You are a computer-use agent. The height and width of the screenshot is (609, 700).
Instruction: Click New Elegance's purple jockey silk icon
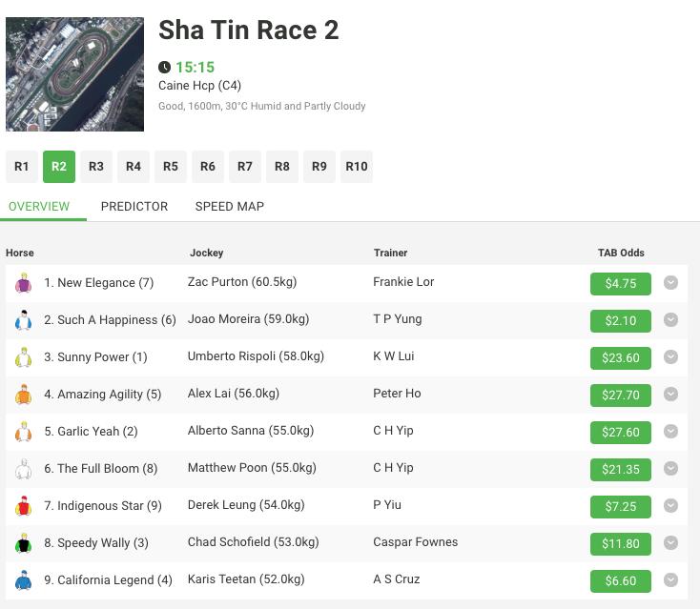(x=24, y=283)
